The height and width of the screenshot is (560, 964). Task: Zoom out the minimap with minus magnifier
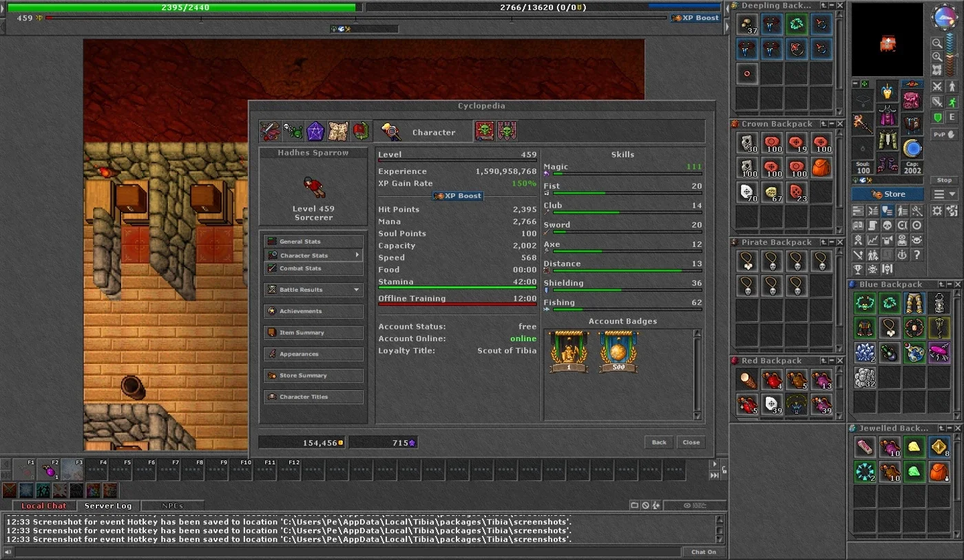(937, 43)
